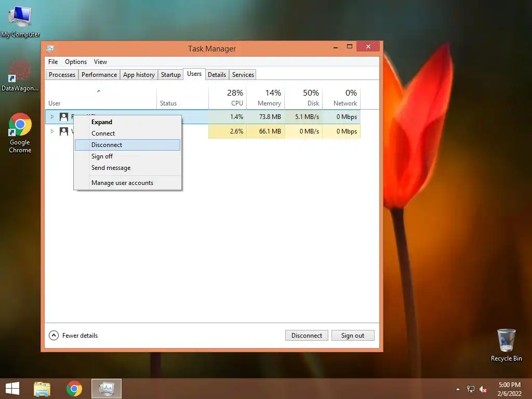532x399 pixels.
Task: Click the Disconnect button at bottom
Action: [x=307, y=336]
